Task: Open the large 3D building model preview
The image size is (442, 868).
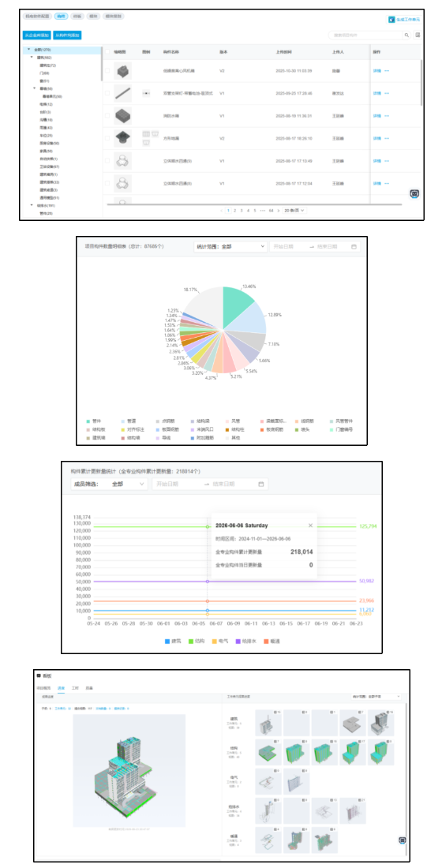Action: pyautogui.click(x=129, y=772)
